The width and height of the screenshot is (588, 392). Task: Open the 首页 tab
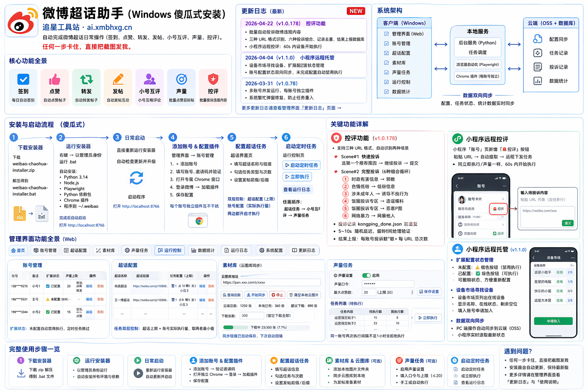(x=18, y=250)
